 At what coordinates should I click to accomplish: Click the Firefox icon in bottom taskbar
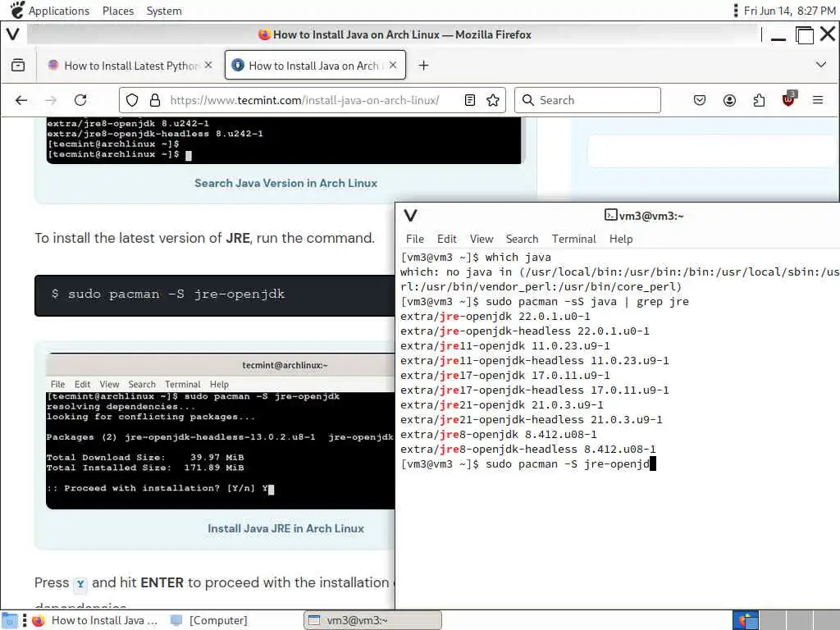(x=39, y=620)
